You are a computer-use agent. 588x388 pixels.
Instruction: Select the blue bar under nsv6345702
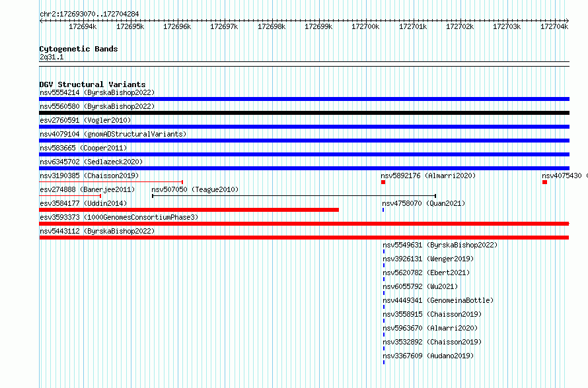pos(304,168)
